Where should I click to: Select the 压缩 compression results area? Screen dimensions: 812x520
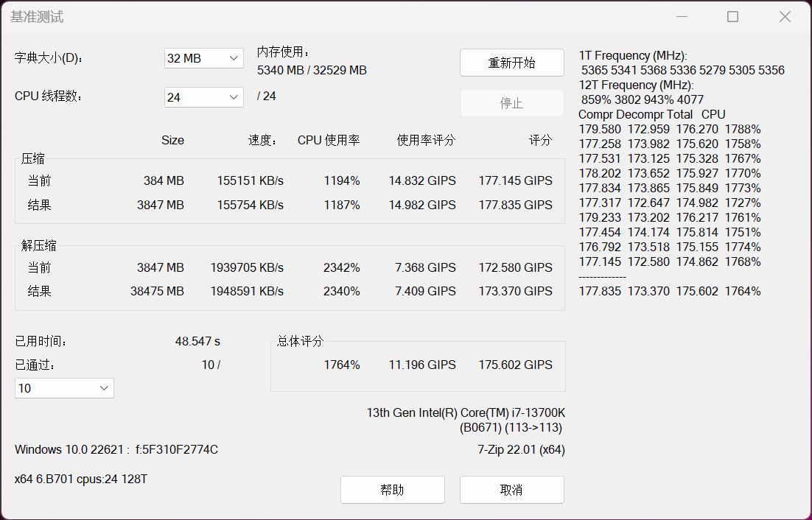pyautogui.click(x=295, y=192)
